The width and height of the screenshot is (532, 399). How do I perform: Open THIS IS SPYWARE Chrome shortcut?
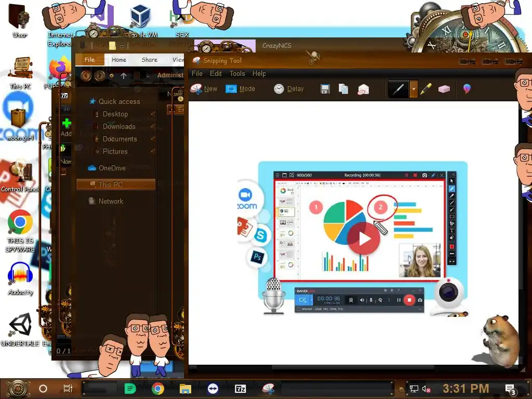point(20,231)
